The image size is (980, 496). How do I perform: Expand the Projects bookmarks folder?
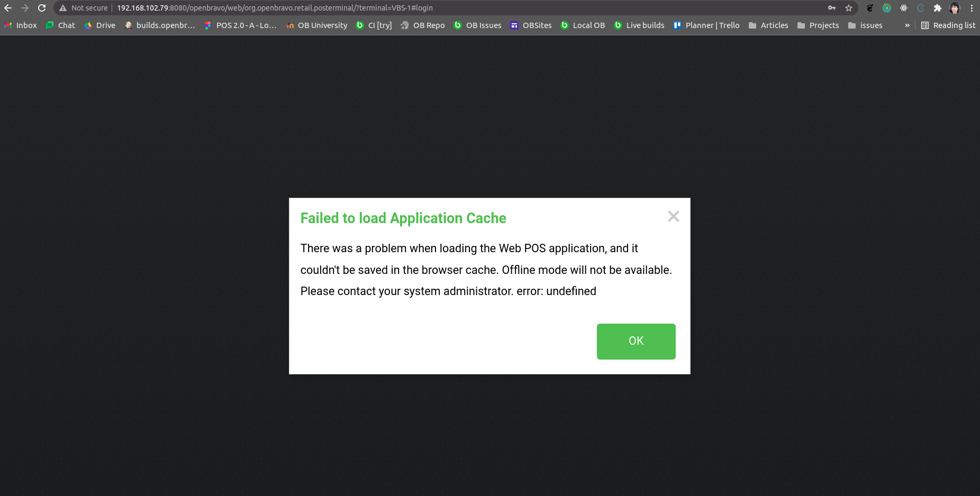pos(818,25)
